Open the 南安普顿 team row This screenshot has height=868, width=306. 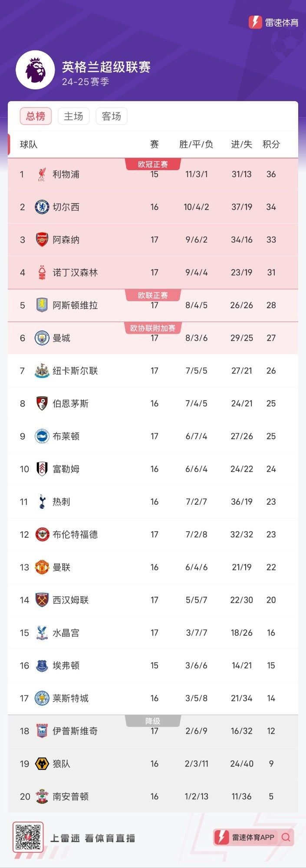(x=153, y=796)
